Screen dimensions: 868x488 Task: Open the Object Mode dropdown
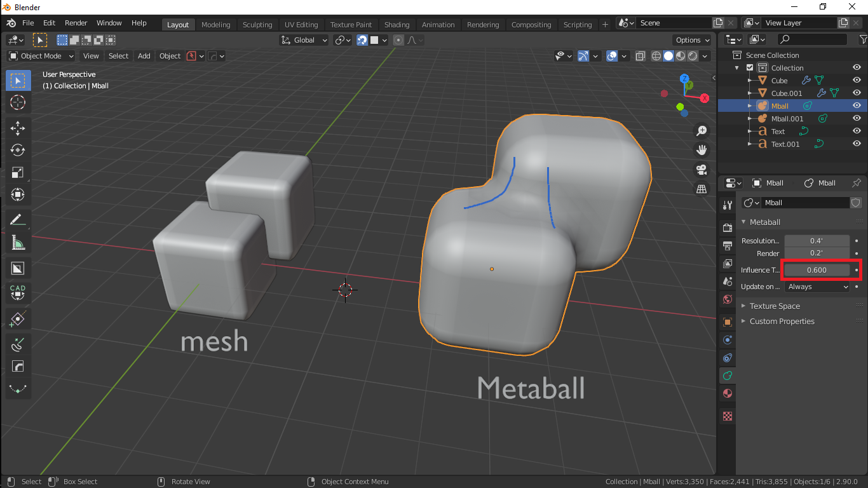coord(41,56)
